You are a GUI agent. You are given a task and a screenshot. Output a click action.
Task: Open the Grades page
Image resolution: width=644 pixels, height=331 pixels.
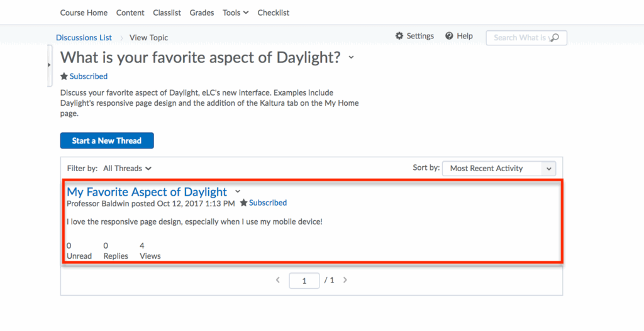[202, 13]
